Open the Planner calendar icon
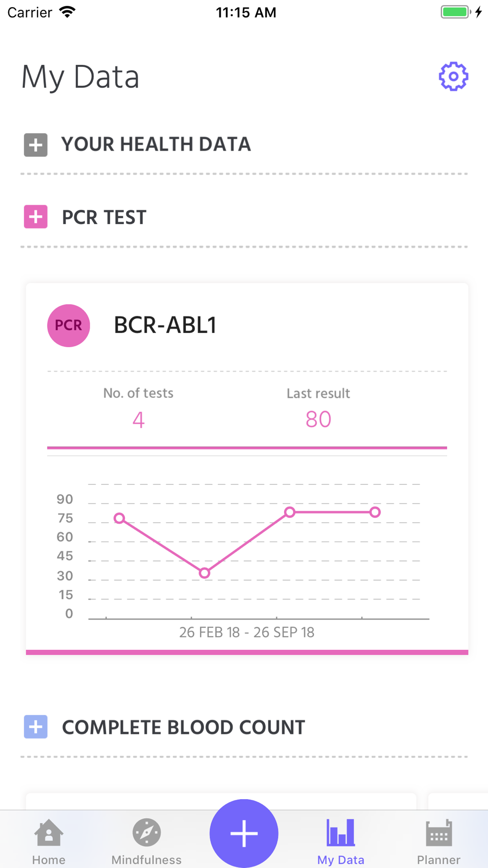This screenshot has width=488, height=868. click(439, 833)
